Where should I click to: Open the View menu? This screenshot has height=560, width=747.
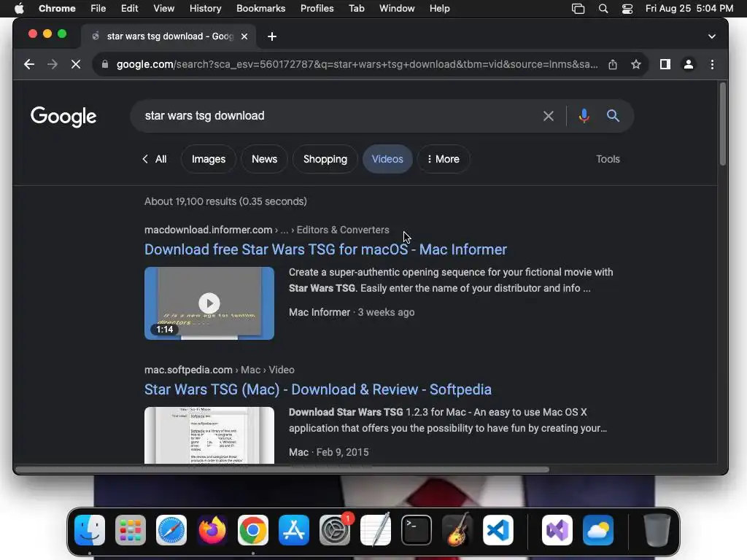tap(164, 9)
